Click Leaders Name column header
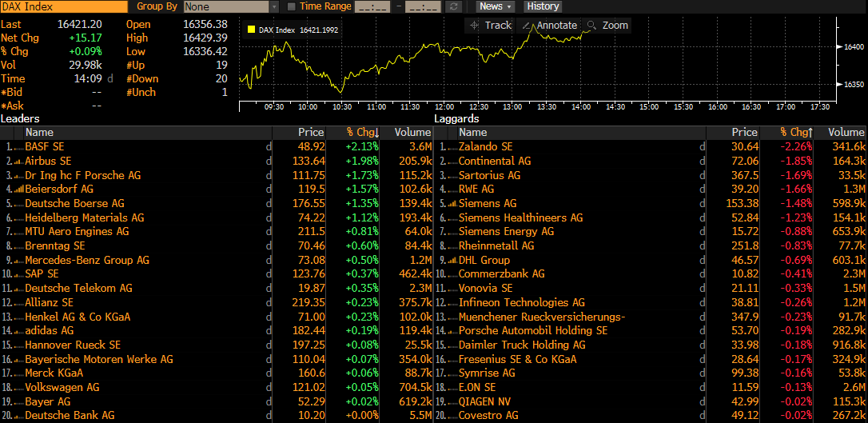Viewport: 868px width, 423px height. [148, 132]
